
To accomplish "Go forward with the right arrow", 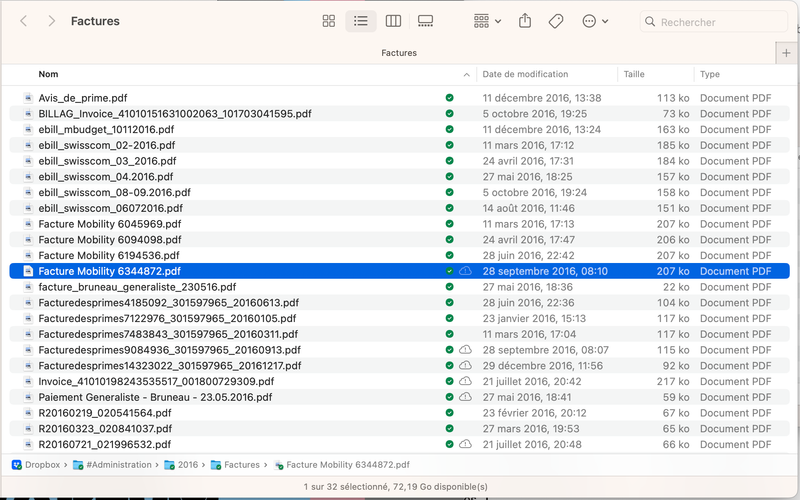I will point(51,21).
